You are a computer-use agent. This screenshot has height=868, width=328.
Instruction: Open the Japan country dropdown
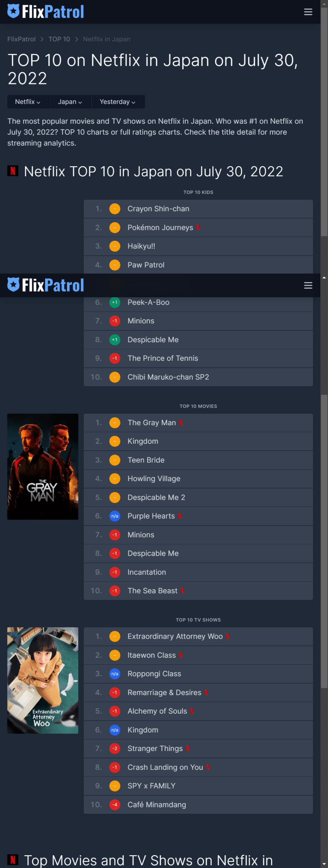(70, 102)
